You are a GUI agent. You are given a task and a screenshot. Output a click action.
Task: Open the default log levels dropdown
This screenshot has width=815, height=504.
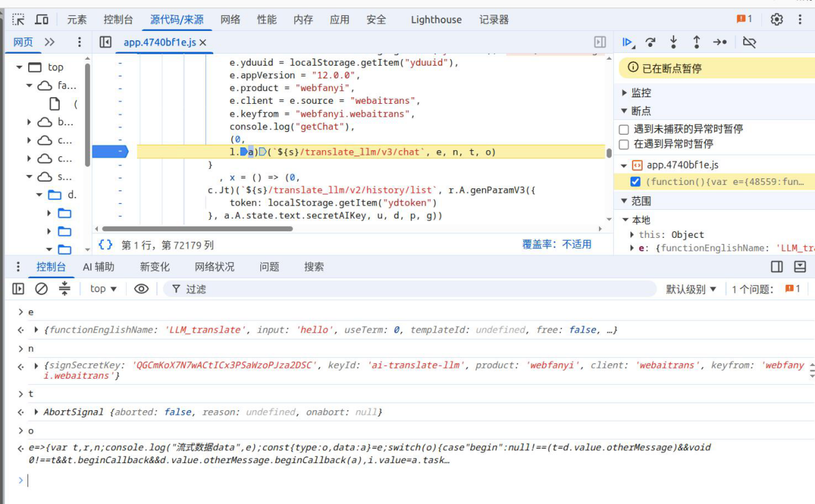pyautogui.click(x=691, y=289)
